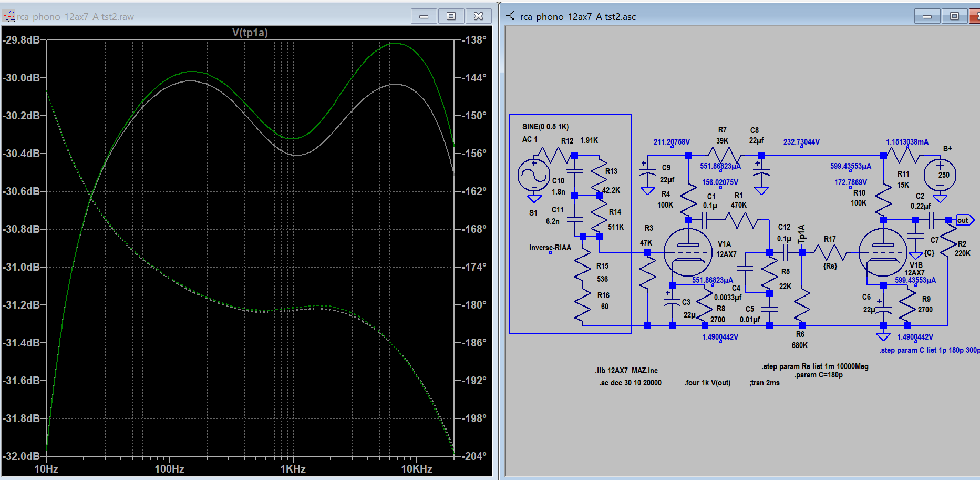This screenshot has height=480, width=980.
Task: Click the 232.73044V voltage annotation
Action: pyautogui.click(x=801, y=142)
